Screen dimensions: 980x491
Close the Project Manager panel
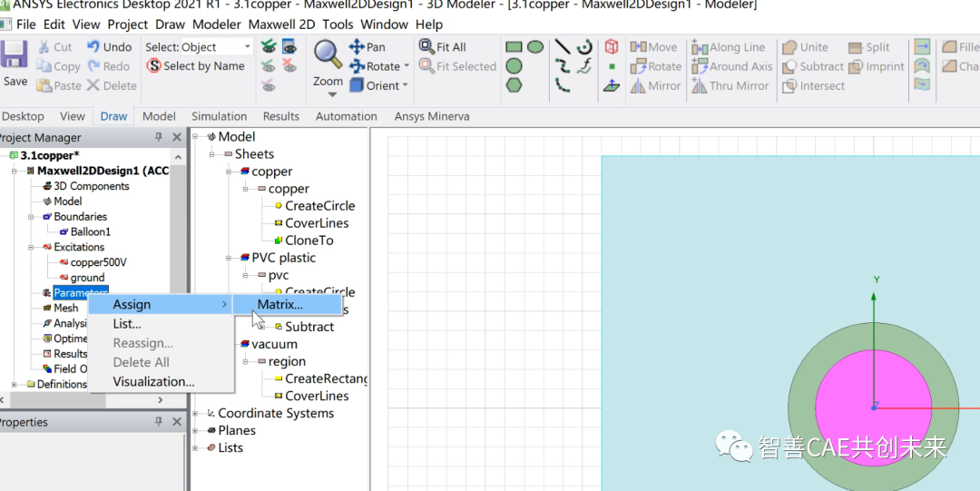177,137
